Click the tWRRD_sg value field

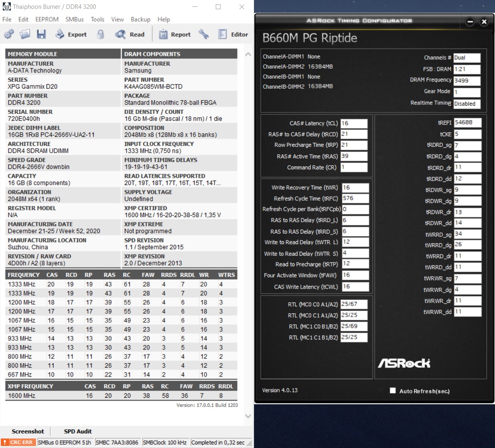pos(468,234)
